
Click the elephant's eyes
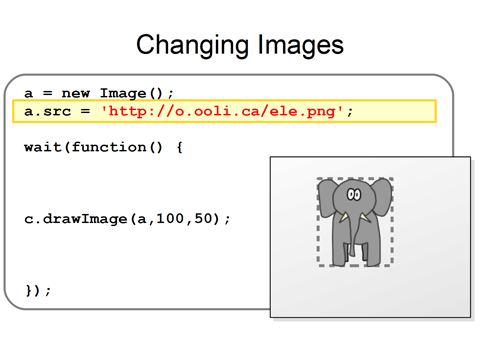click(x=354, y=194)
